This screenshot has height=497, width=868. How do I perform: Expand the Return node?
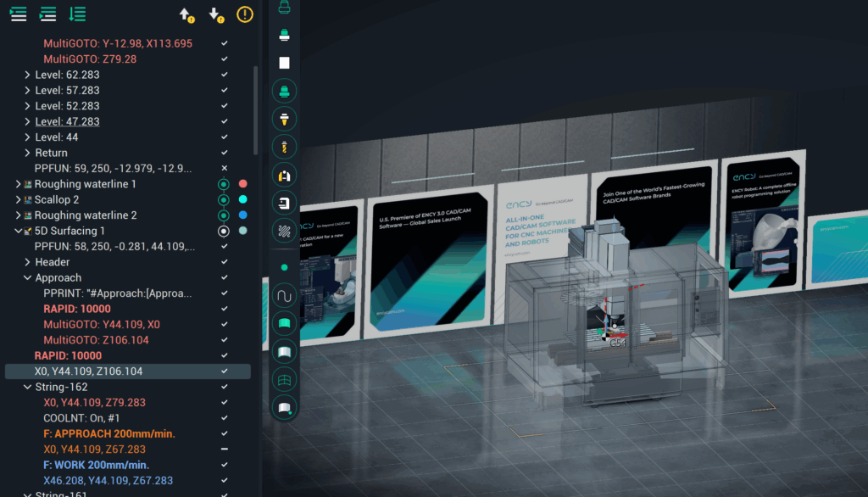(x=27, y=153)
